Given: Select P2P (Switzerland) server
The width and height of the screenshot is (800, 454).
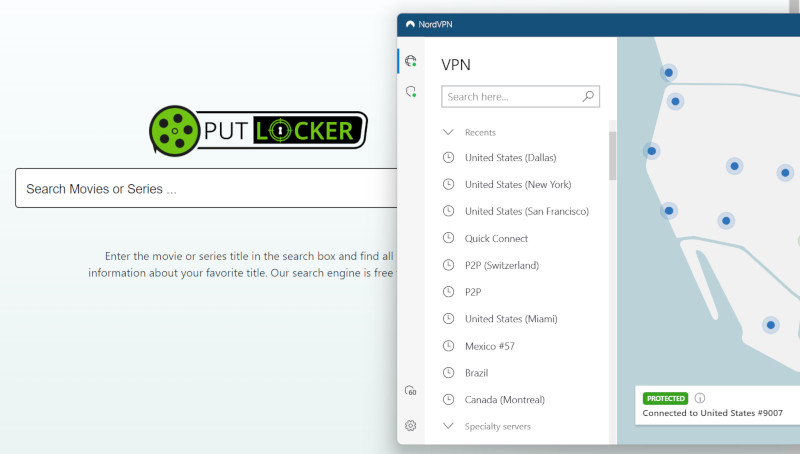Looking at the screenshot, I should pyautogui.click(x=502, y=265).
